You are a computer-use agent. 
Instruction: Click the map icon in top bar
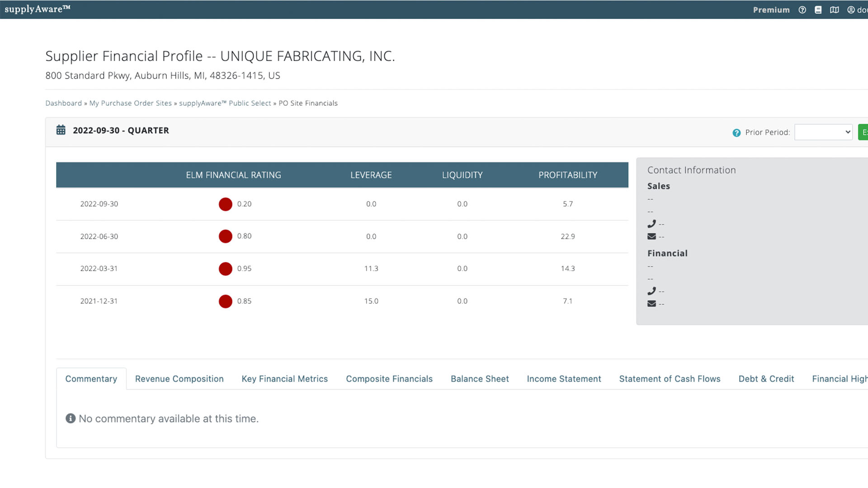[x=834, y=10]
